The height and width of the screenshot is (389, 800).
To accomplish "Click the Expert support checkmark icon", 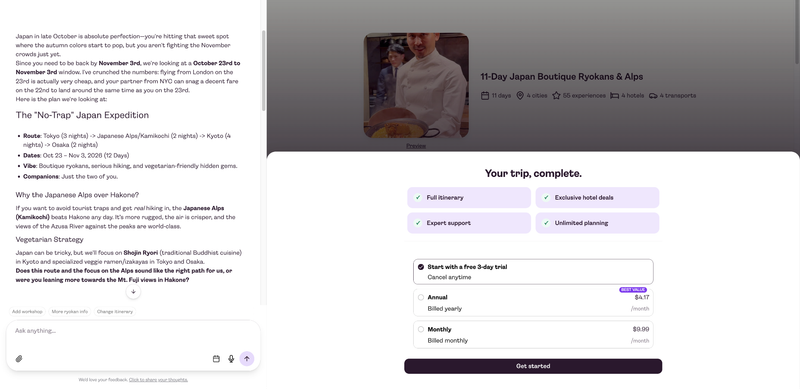I will click(x=418, y=223).
